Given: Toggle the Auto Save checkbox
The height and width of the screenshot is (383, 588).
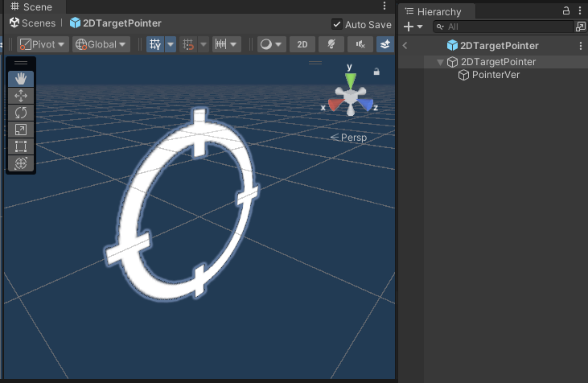Looking at the screenshot, I should (x=337, y=24).
